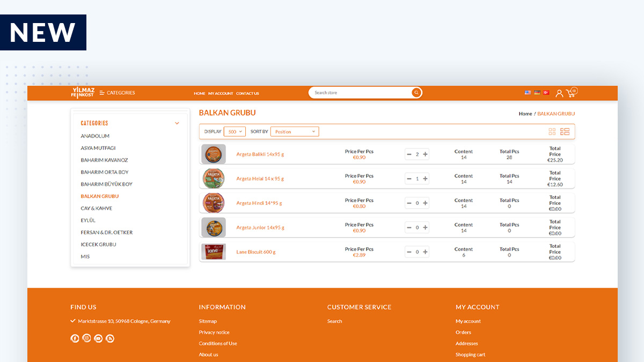Viewport: 644px width, 362px height.
Task: Increase quantity of Argeta Hindi
Action: pos(425,203)
